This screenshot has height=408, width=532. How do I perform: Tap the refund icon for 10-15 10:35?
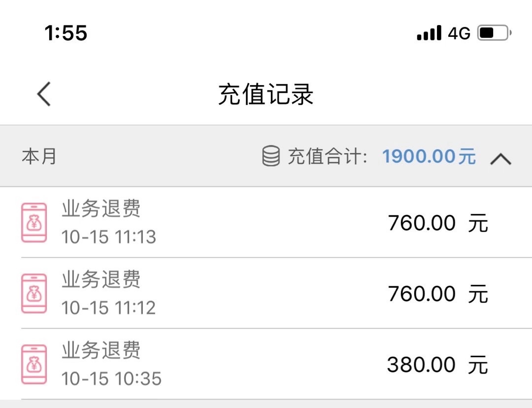click(x=34, y=364)
